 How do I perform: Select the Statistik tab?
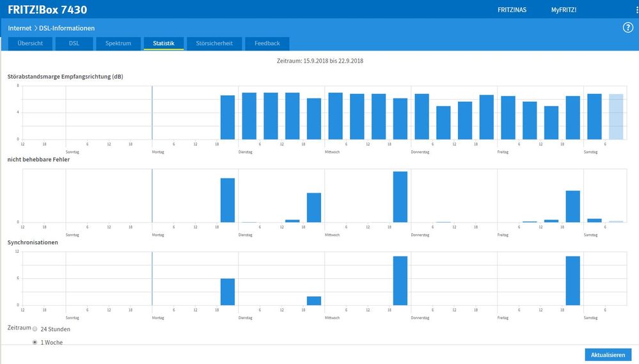point(164,44)
